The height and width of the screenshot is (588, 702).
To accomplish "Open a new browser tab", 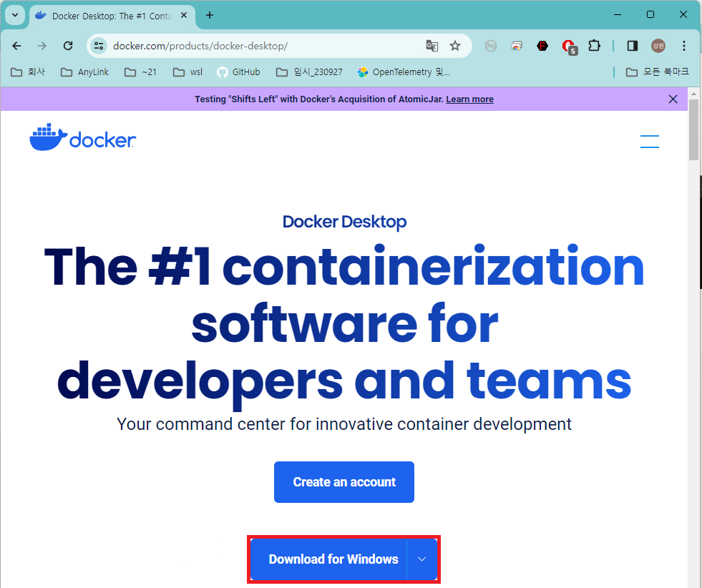I will click(x=209, y=15).
